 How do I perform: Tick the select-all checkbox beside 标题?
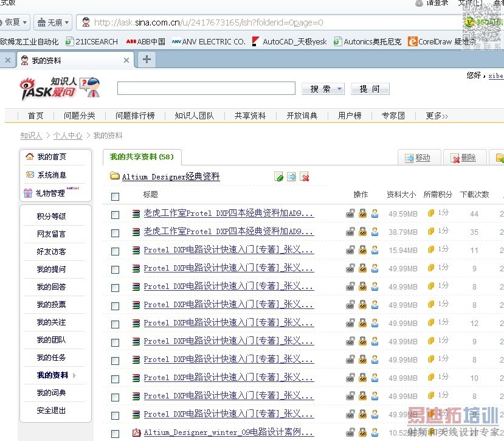click(x=115, y=196)
